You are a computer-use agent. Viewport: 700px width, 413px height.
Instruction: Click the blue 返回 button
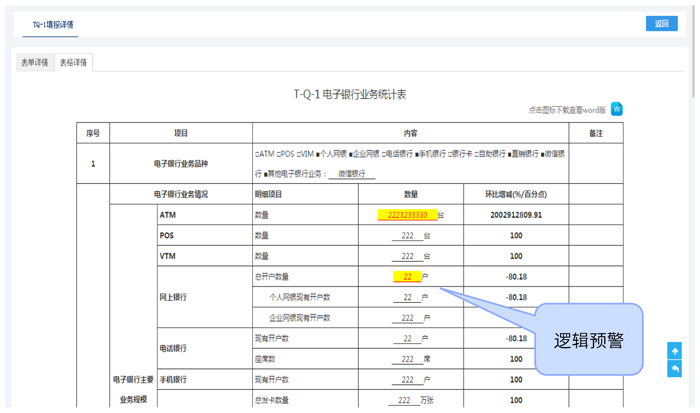pos(661,24)
